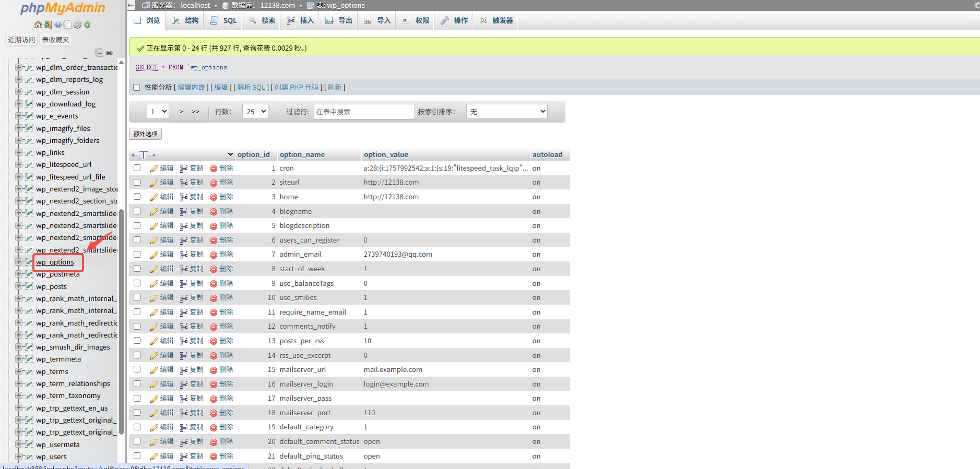This screenshot has height=469, width=980.
Task: Expand the wp_posts table tree node
Action: [19, 286]
